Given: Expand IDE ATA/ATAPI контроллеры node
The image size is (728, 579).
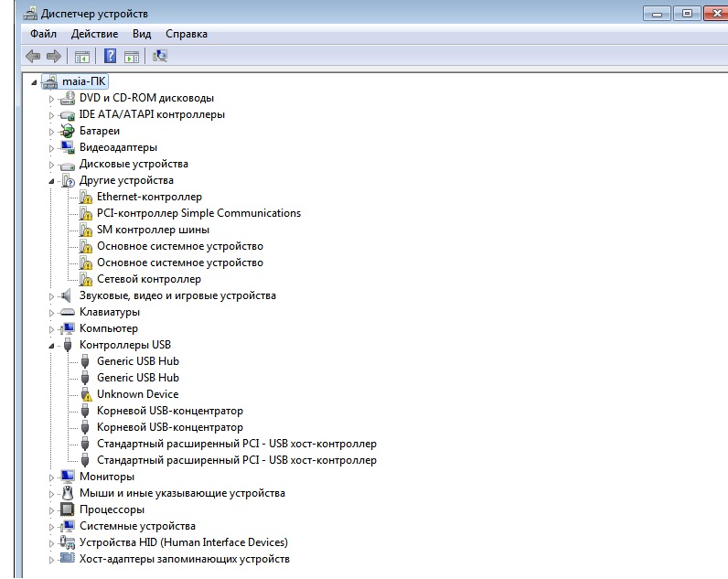Looking at the screenshot, I should click(x=51, y=115).
